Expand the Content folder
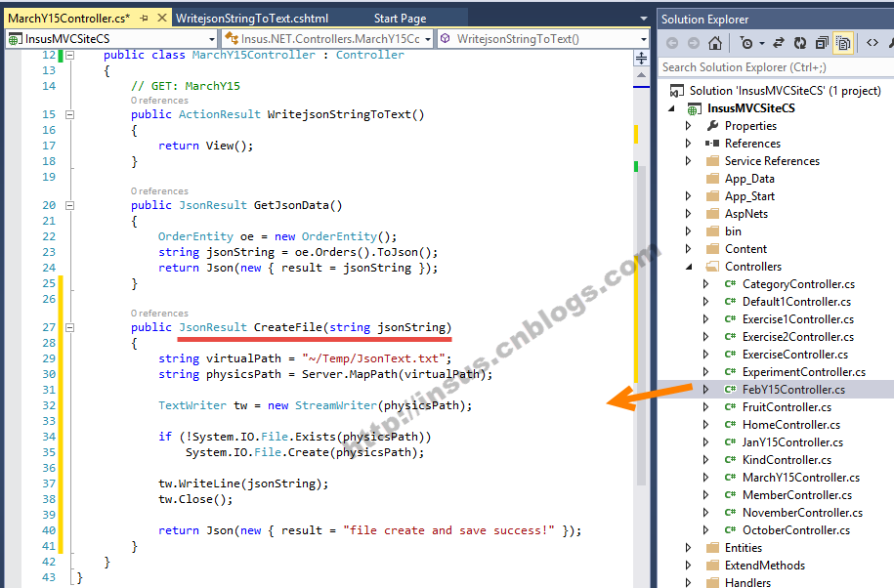This screenshot has width=894, height=588. [x=689, y=249]
